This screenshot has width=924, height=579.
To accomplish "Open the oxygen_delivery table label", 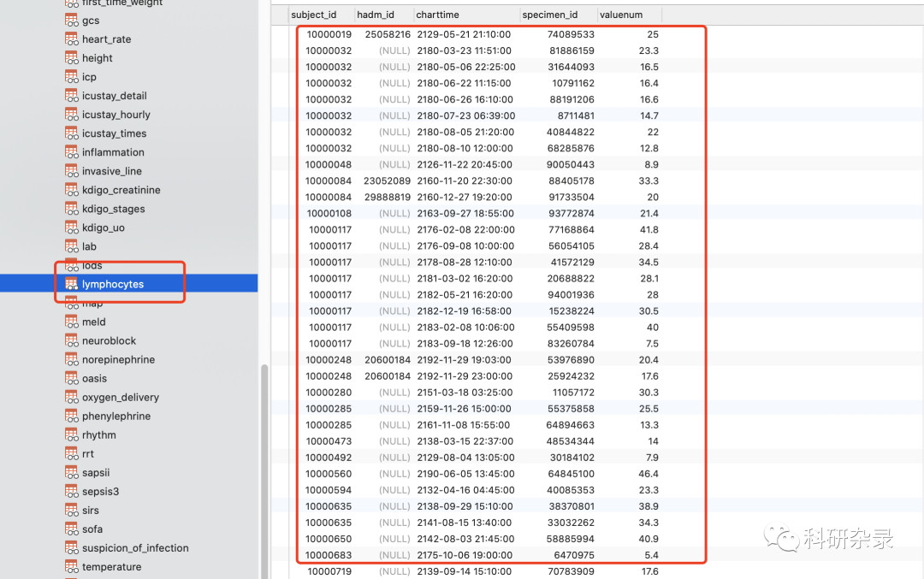I will pyautogui.click(x=121, y=397).
